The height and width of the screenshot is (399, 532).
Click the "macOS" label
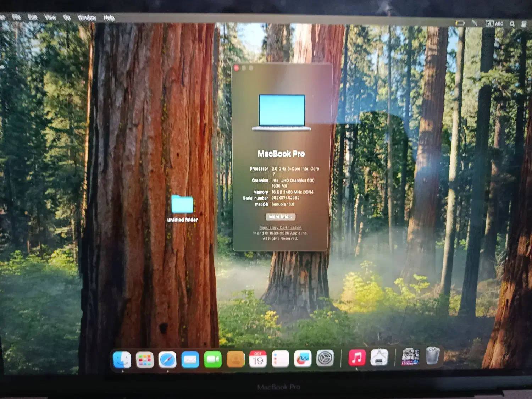pyautogui.click(x=262, y=204)
